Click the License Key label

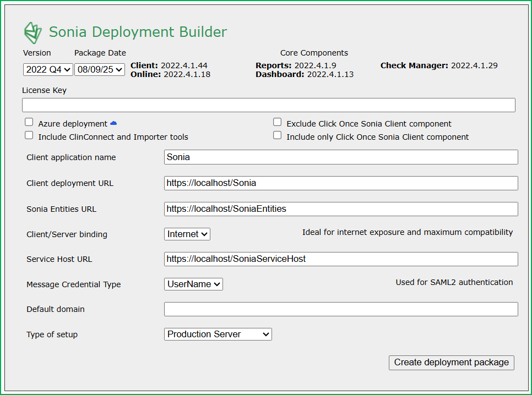pos(44,90)
